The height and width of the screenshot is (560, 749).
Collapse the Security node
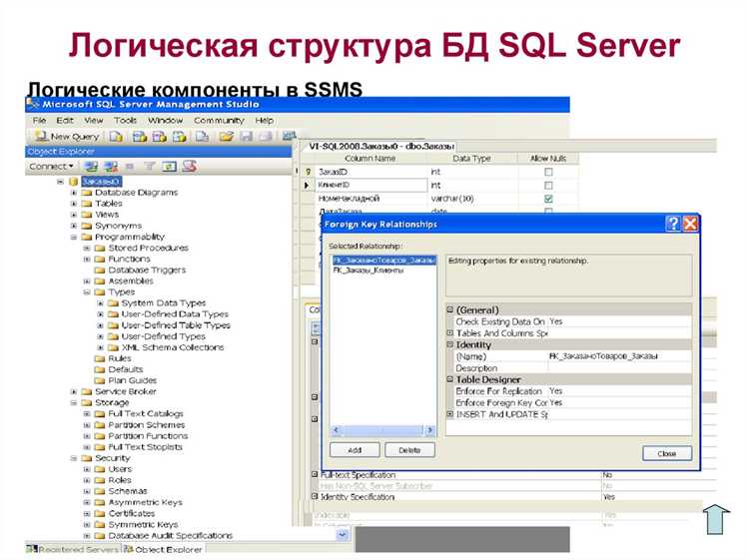tap(74, 458)
